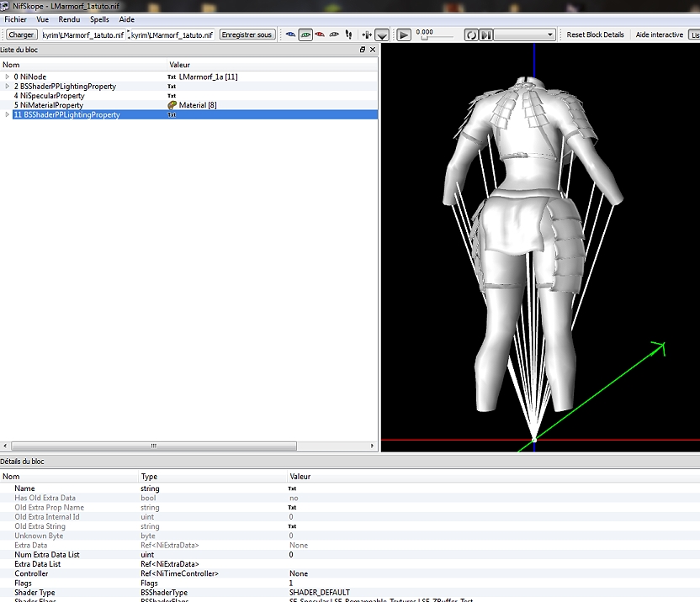
Task: Click the flip axis arrows icon
Action: (x=367, y=34)
